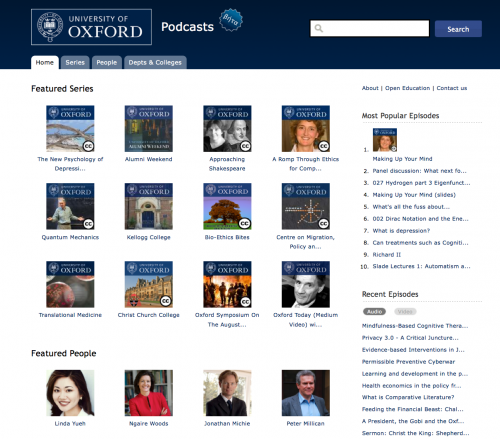
Task: Open Centre on Migration series cover image
Action: (x=306, y=206)
